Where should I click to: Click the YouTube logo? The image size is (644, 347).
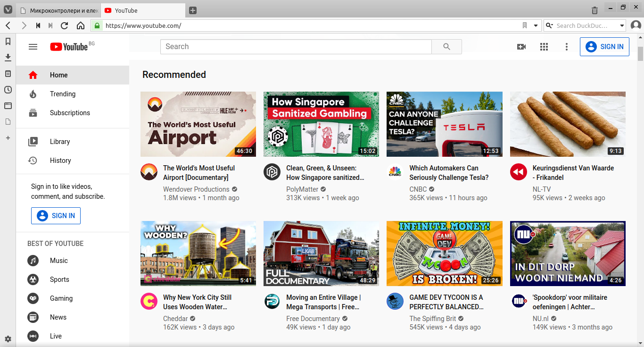click(69, 47)
